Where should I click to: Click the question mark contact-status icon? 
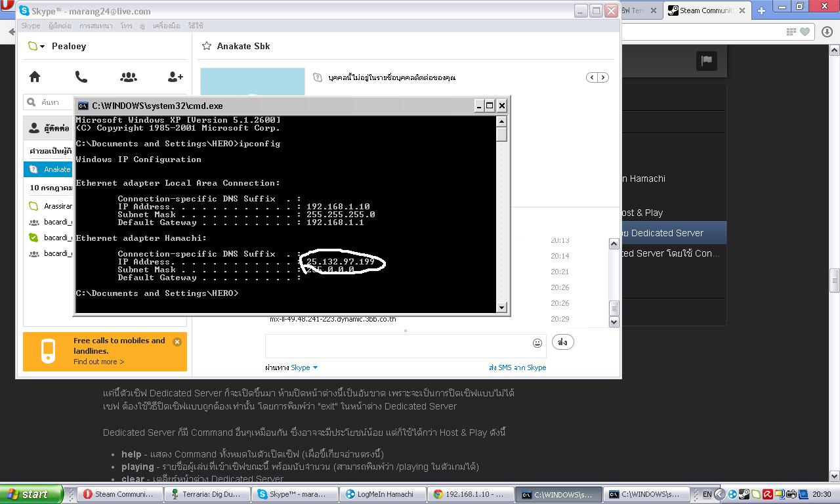[x=318, y=77]
